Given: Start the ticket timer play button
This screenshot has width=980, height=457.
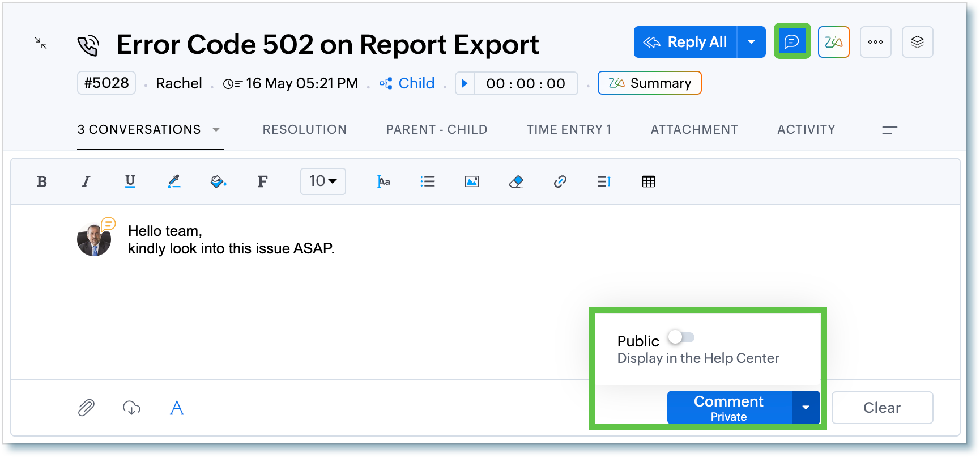Looking at the screenshot, I should pyautogui.click(x=465, y=83).
